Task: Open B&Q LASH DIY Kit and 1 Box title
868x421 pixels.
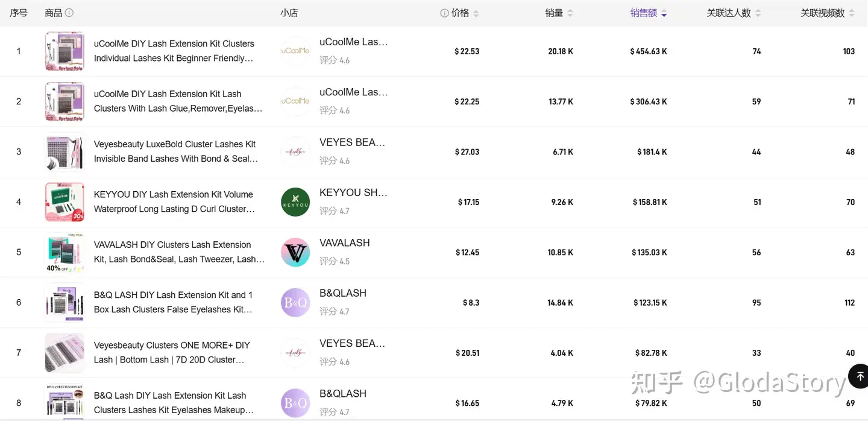Action: 174,302
